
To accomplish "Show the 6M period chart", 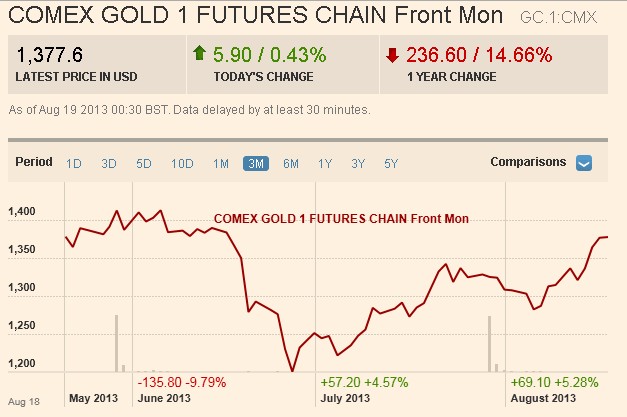I will (290, 163).
